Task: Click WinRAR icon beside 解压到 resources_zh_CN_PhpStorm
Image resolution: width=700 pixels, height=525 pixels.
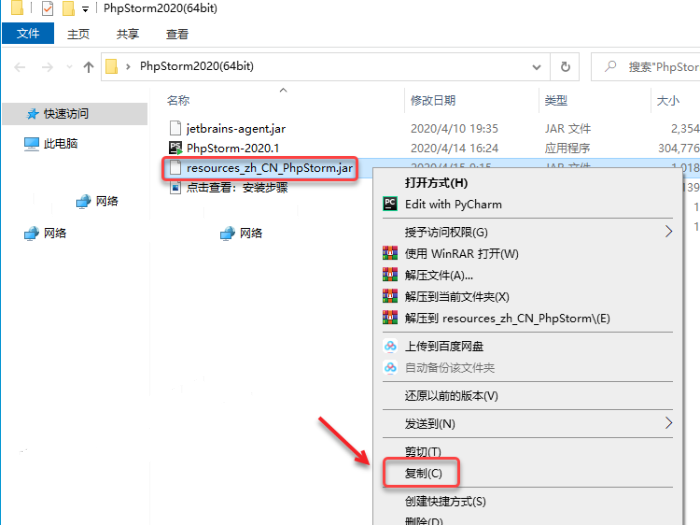Action: [390, 317]
